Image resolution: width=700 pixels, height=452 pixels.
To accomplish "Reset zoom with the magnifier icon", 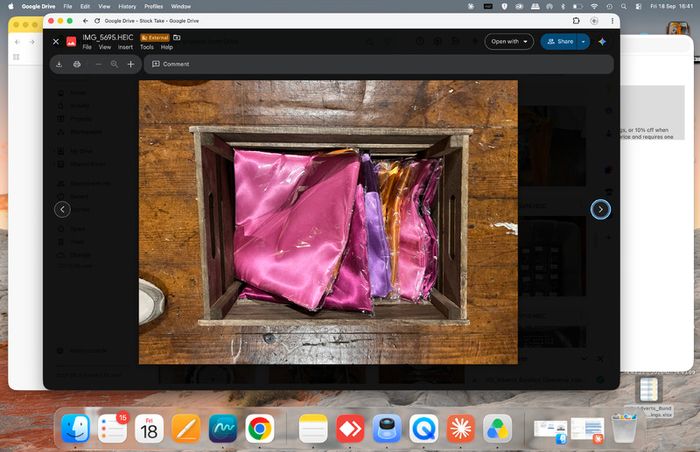I will [x=114, y=64].
